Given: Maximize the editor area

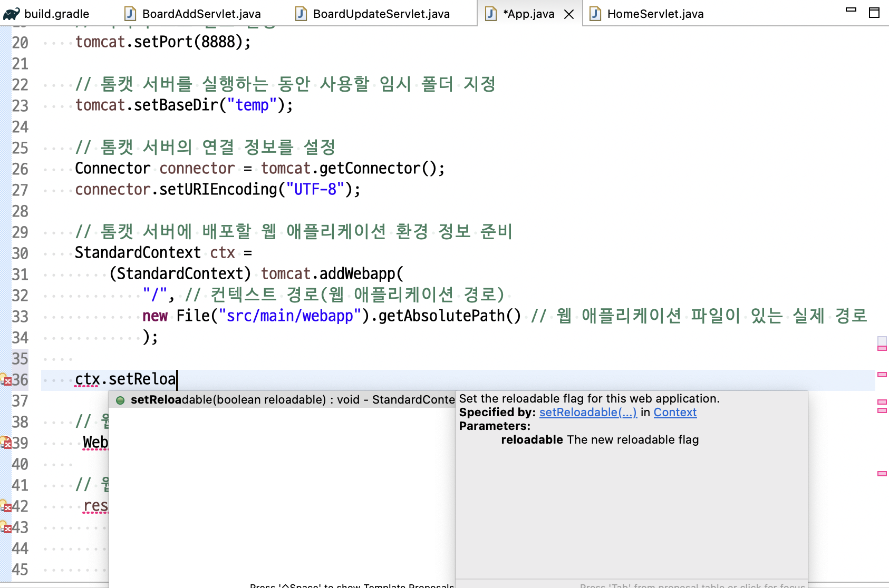Looking at the screenshot, I should [x=874, y=13].
